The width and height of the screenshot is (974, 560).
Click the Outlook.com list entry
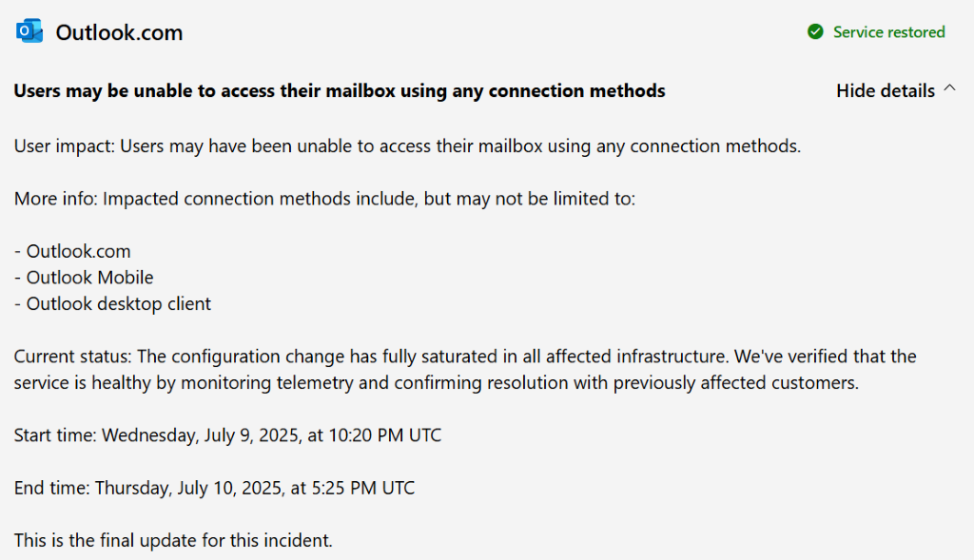(x=78, y=252)
